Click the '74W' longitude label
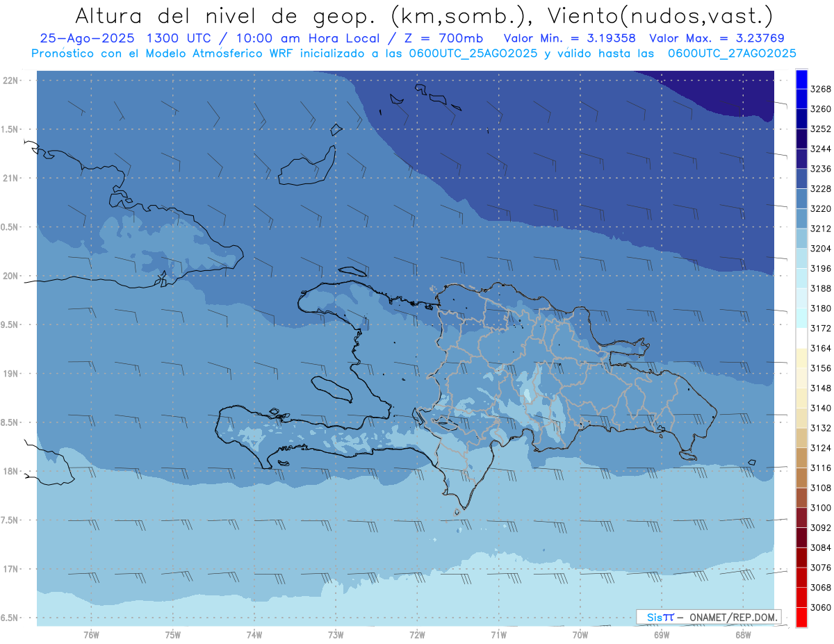Image resolution: width=834 pixels, height=644 pixels. [254, 635]
